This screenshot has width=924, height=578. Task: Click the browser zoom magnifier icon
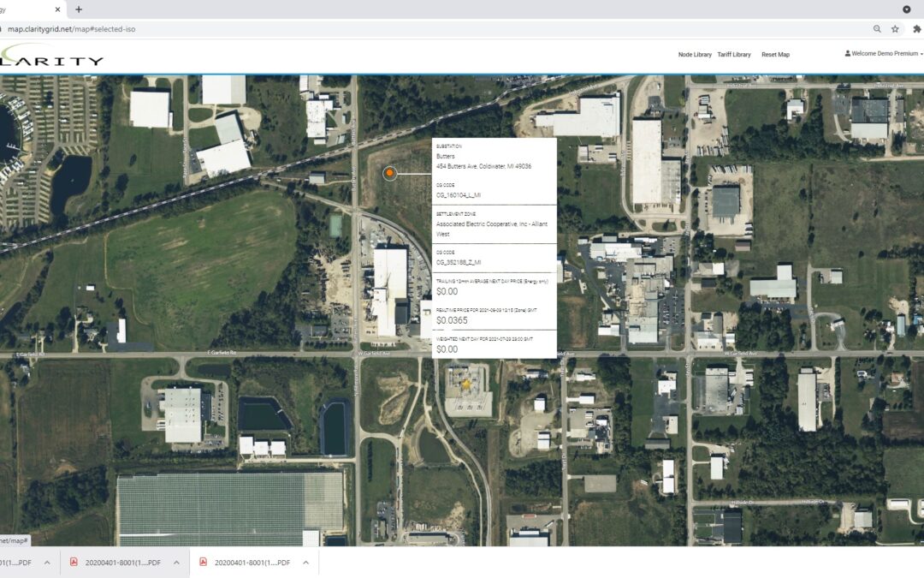877,28
